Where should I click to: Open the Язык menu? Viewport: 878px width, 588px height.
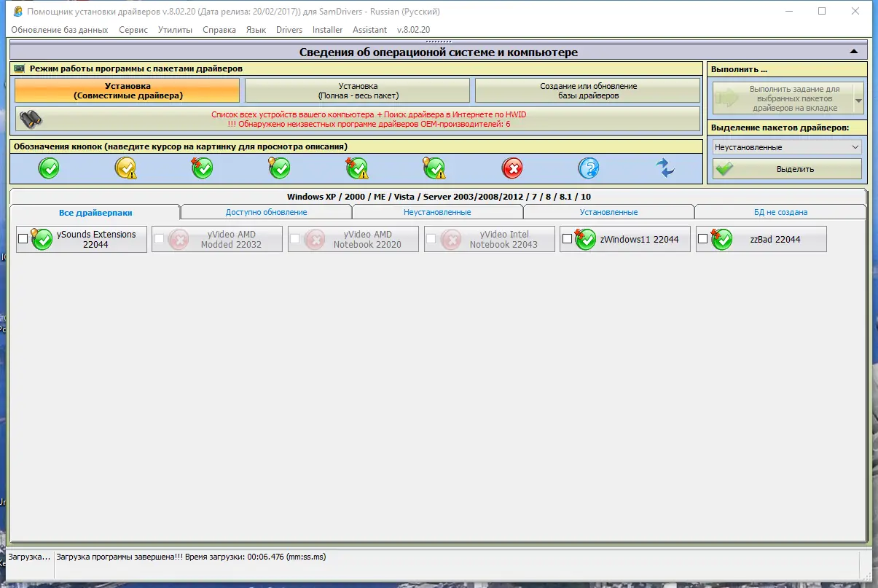256,30
